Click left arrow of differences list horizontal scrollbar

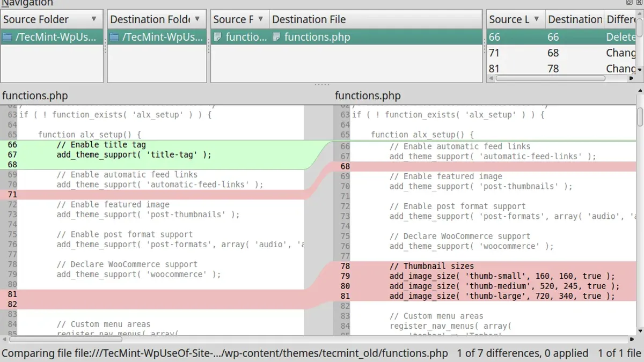point(491,78)
